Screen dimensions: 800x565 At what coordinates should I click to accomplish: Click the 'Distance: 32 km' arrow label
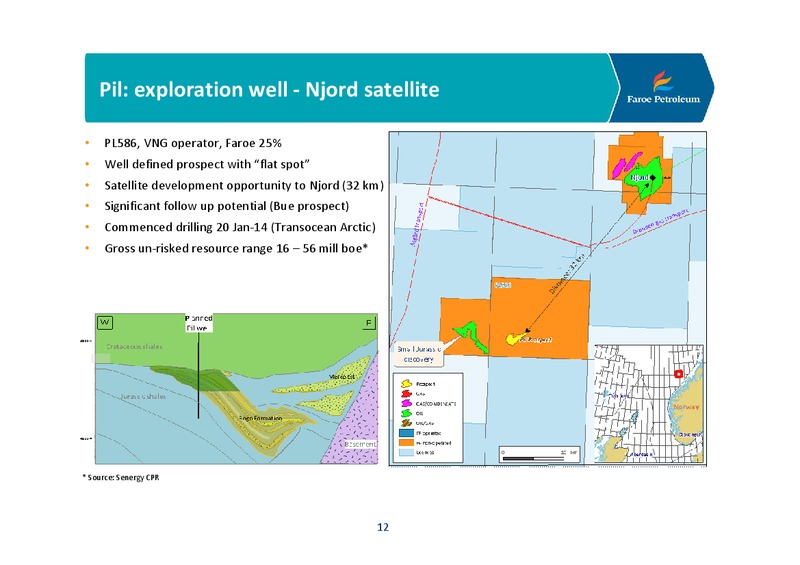click(x=567, y=276)
